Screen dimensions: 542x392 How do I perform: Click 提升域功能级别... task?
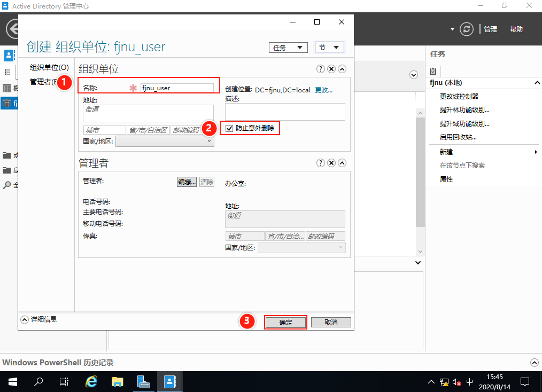[x=464, y=124]
